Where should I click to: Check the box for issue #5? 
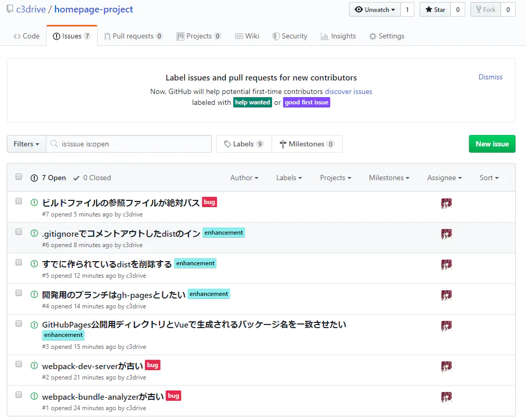pos(19,262)
